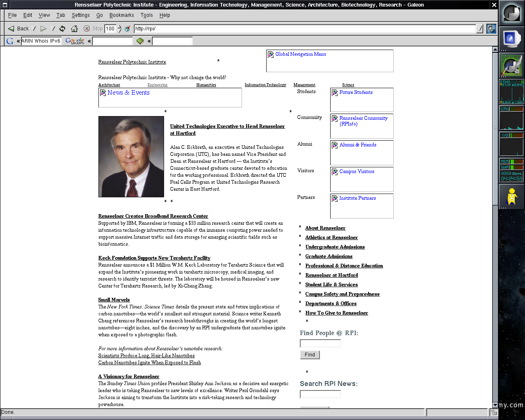Click the Alumni & Friends image icon
525x420 pixels.
coord(335,145)
